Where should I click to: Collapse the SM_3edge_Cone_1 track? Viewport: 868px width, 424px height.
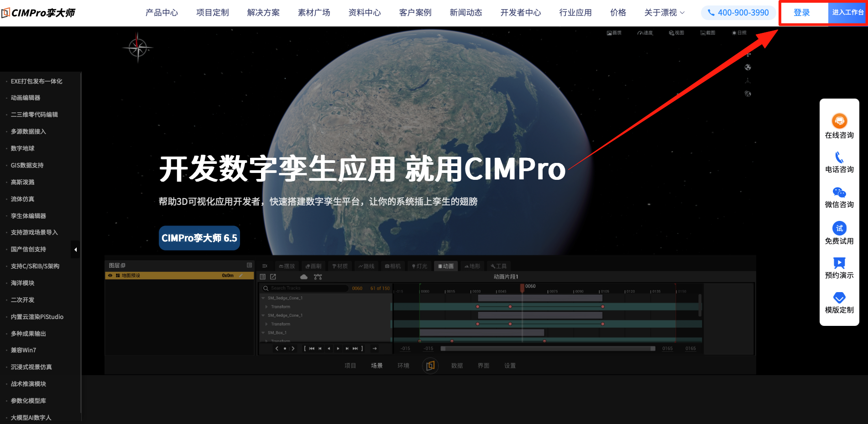(263, 298)
